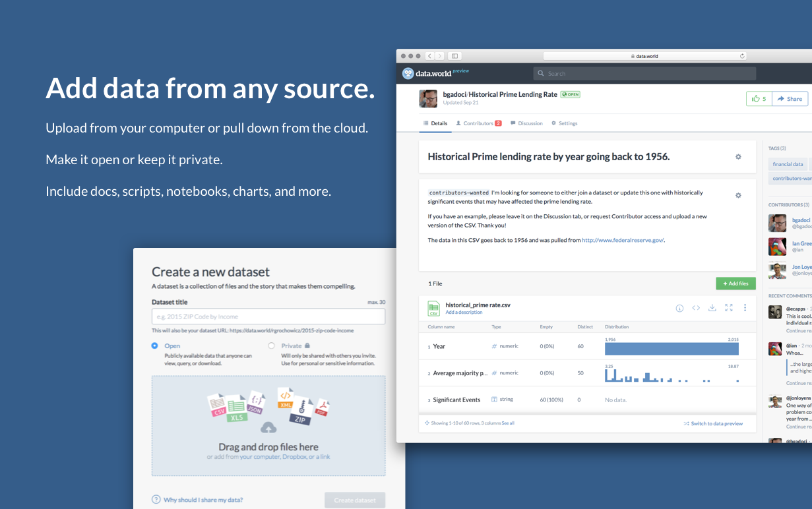Open the Discussion tab

(527, 123)
